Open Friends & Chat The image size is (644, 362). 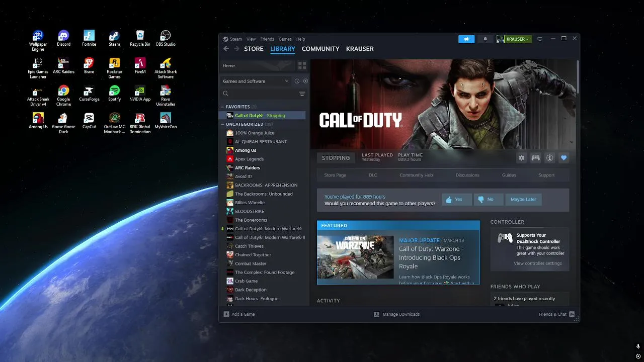click(556, 314)
